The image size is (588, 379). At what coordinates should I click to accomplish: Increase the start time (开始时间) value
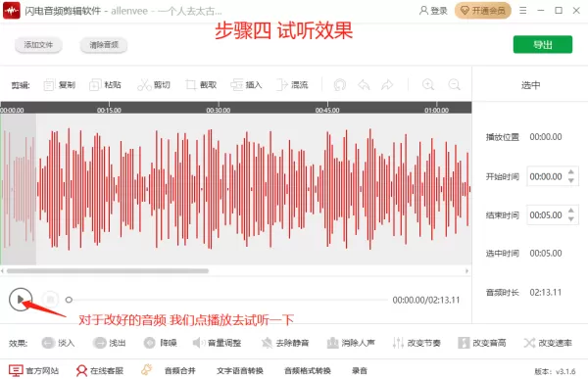(x=570, y=172)
